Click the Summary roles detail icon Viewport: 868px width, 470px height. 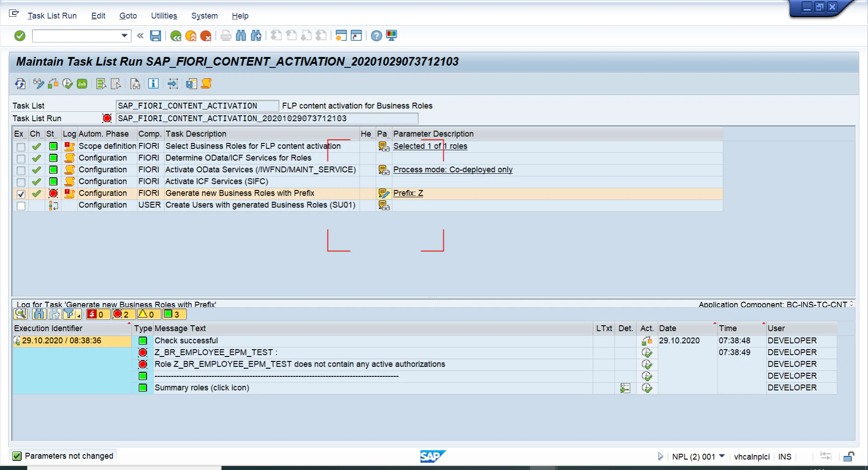pyautogui.click(x=625, y=388)
